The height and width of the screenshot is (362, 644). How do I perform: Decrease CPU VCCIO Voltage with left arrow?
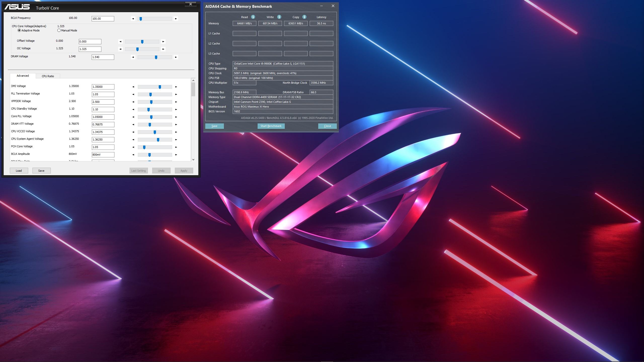[x=133, y=132]
